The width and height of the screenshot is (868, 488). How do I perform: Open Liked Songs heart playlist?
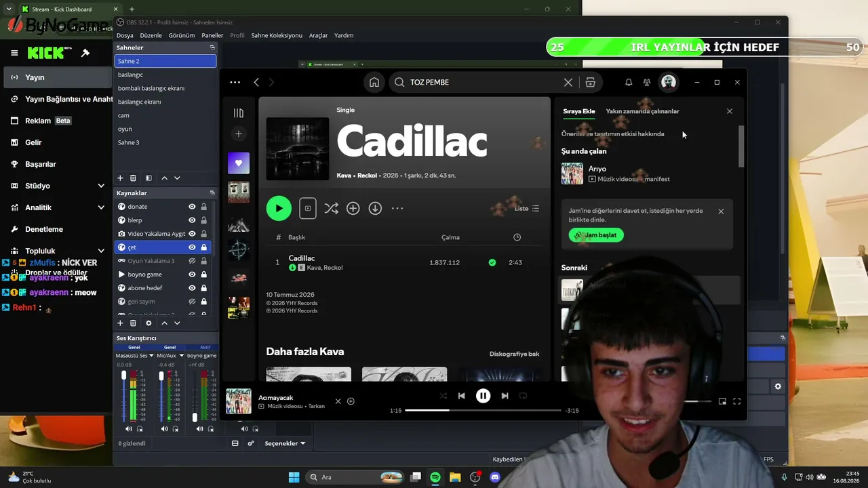(x=239, y=163)
